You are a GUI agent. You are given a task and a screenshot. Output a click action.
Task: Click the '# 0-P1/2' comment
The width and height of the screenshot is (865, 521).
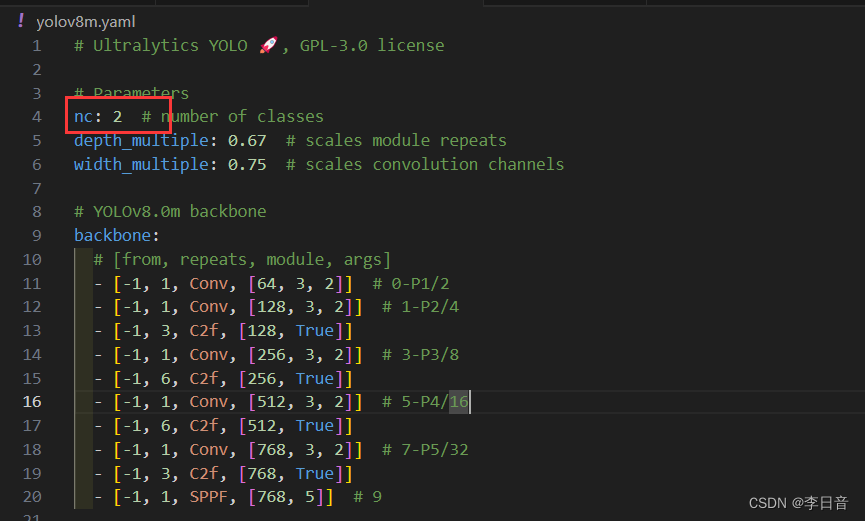click(x=411, y=284)
